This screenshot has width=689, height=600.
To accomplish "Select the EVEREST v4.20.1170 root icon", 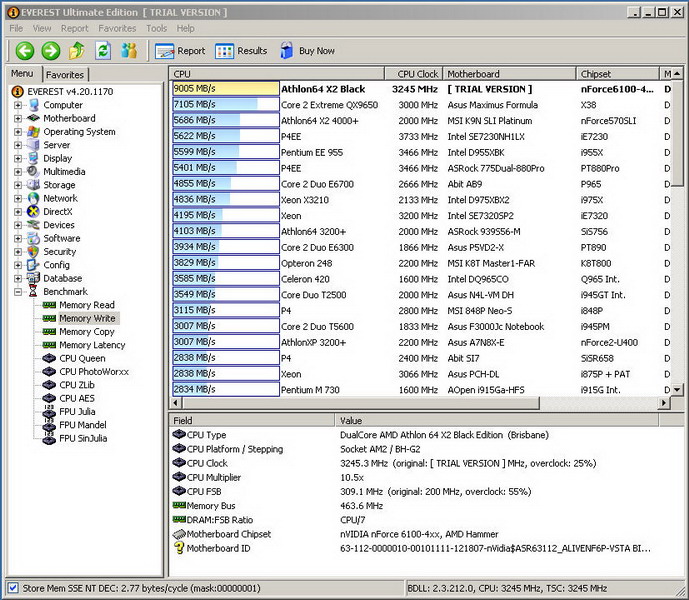I will coord(18,91).
